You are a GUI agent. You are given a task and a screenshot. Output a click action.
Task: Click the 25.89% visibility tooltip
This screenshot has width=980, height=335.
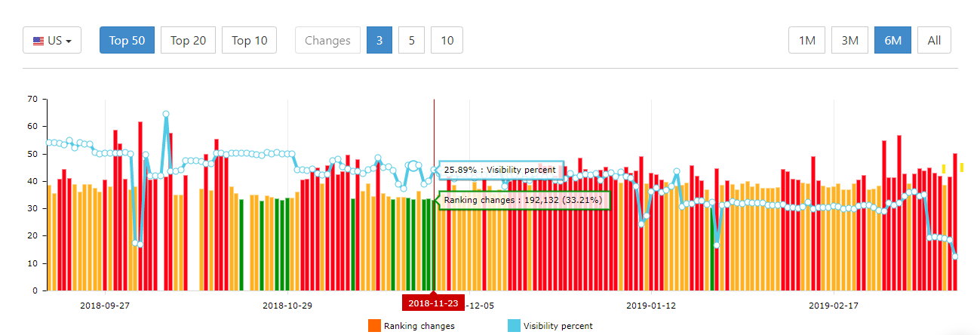(x=500, y=170)
